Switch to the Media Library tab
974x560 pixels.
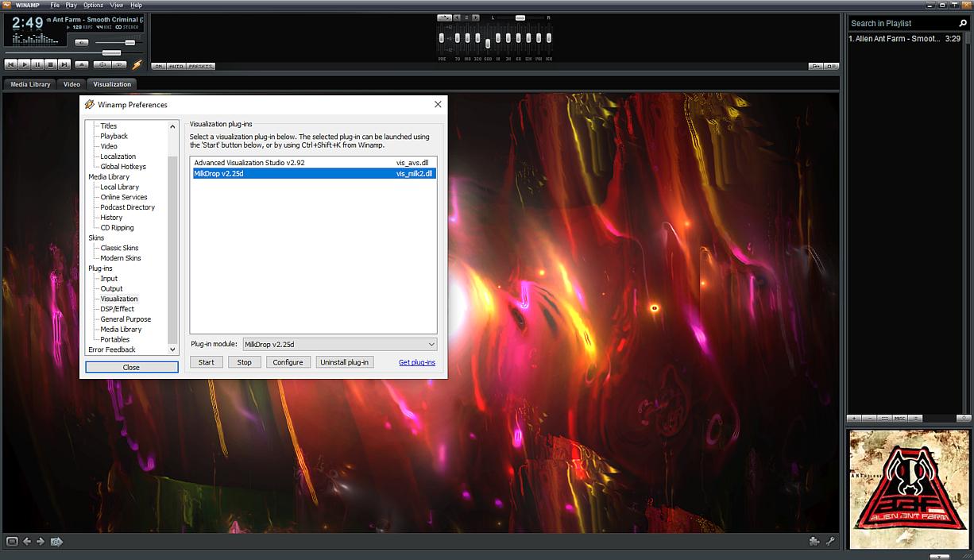point(30,83)
